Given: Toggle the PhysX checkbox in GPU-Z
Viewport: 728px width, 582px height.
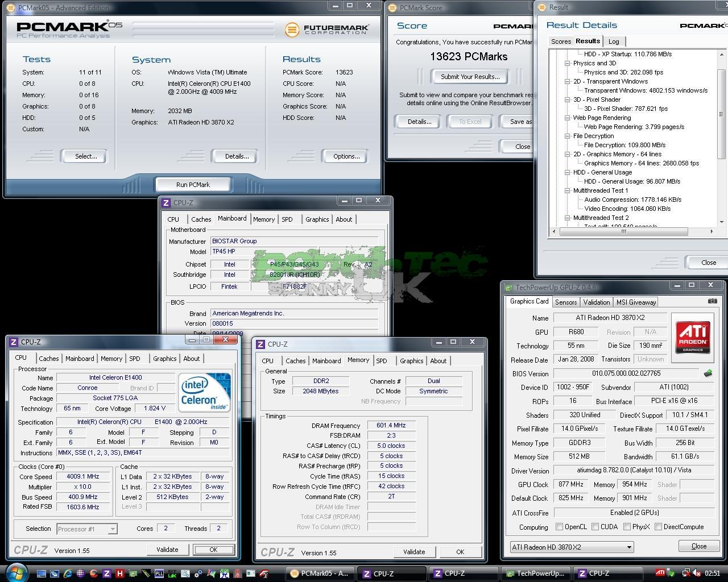Looking at the screenshot, I should (627, 527).
